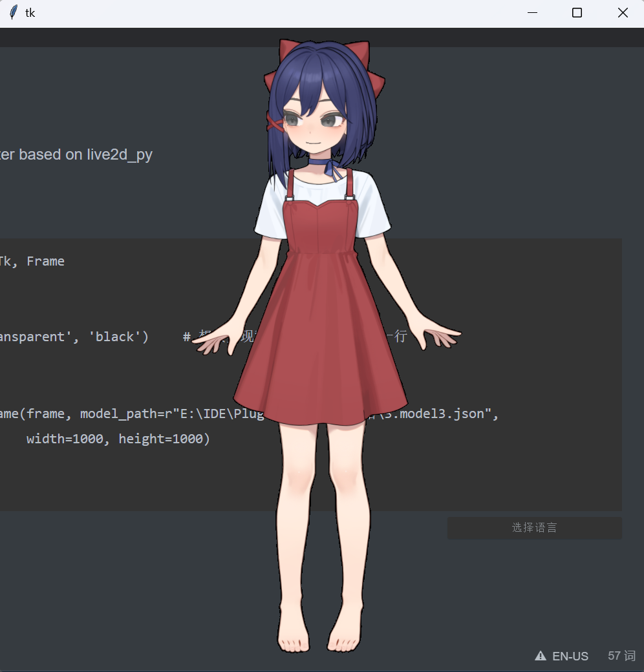Screen dimensions: 644x672
Task: Click the warning triangle icon beside EN-US
Action: 541,656
